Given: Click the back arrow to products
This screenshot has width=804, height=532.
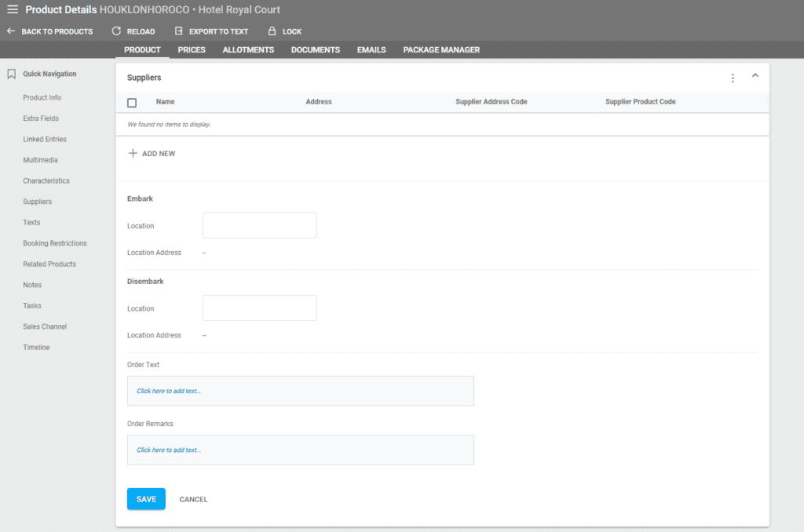Looking at the screenshot, I should coord(11,31).
